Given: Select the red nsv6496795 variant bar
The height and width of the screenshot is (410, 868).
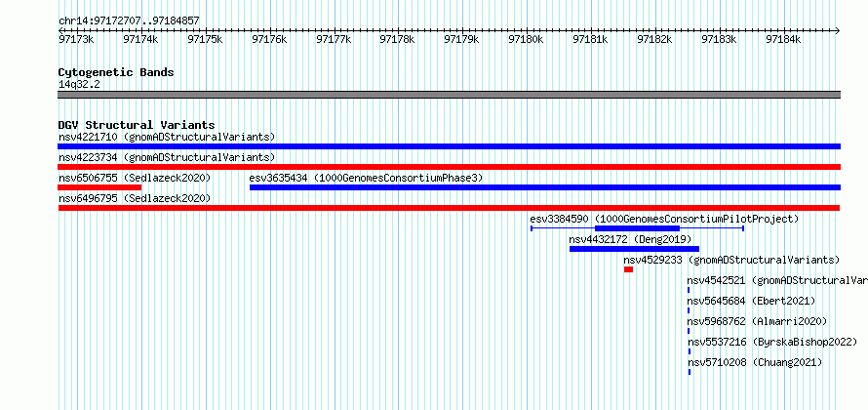Looking at the screenshot, I should (449, 208).
